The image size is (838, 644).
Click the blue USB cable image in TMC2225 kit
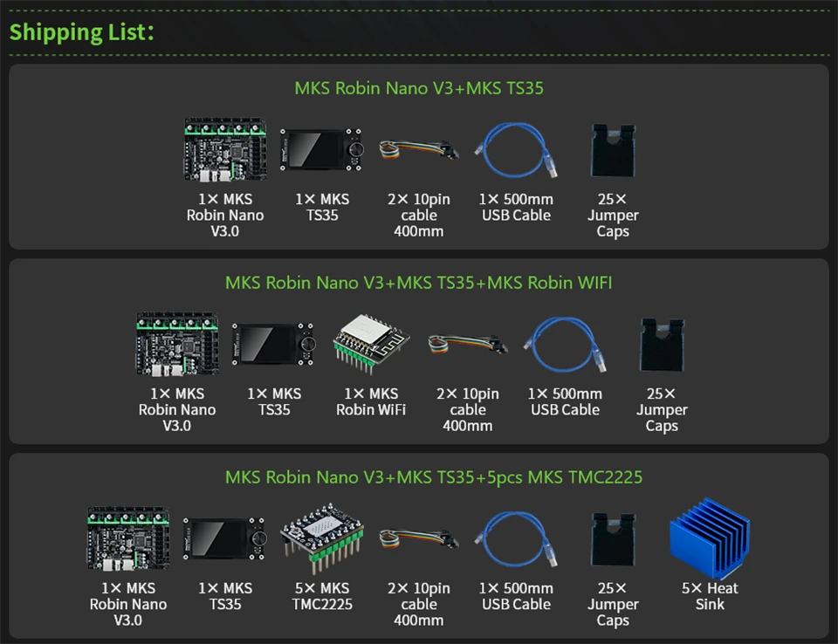click(516, 539)
